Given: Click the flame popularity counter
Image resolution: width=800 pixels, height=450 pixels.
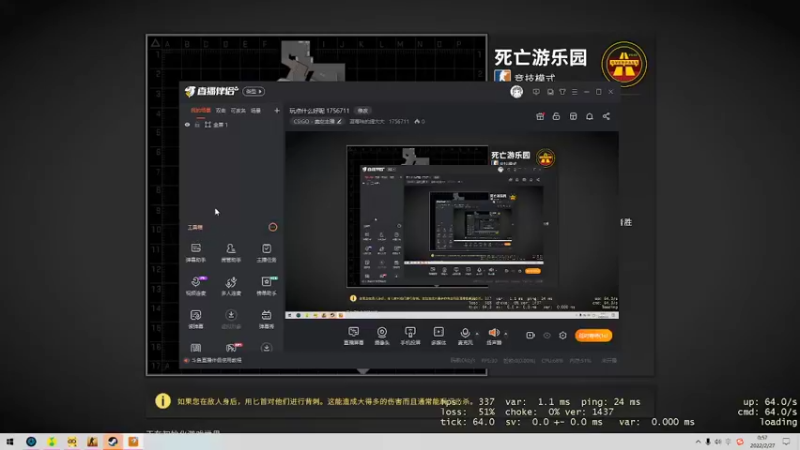Looking at the screenshot, I should (x=419, y=121).
